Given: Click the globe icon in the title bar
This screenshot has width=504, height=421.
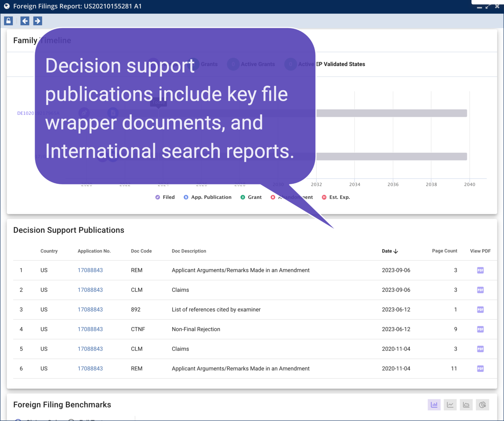Looking at the screenshot, I should [x=7, y=6].
